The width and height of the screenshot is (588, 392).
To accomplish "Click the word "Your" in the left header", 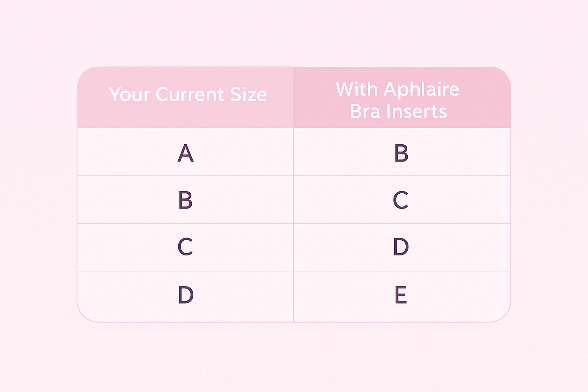I will point(130,94).
